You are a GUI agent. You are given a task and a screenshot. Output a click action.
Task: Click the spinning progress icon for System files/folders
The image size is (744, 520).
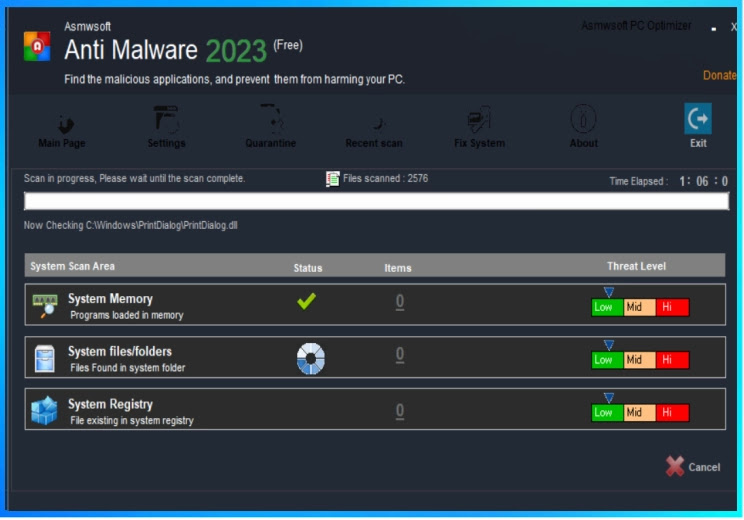click(x=311, y=359)
